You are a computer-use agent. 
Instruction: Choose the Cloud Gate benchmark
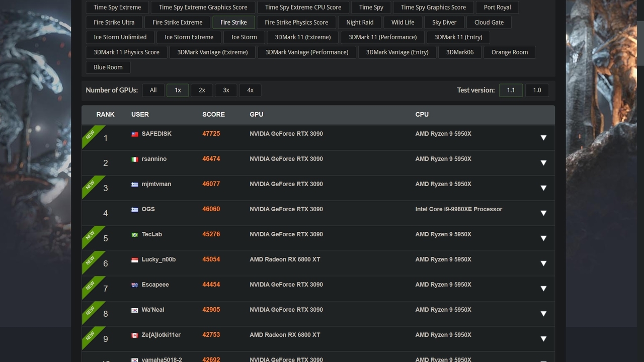click(x=489, y=23)
